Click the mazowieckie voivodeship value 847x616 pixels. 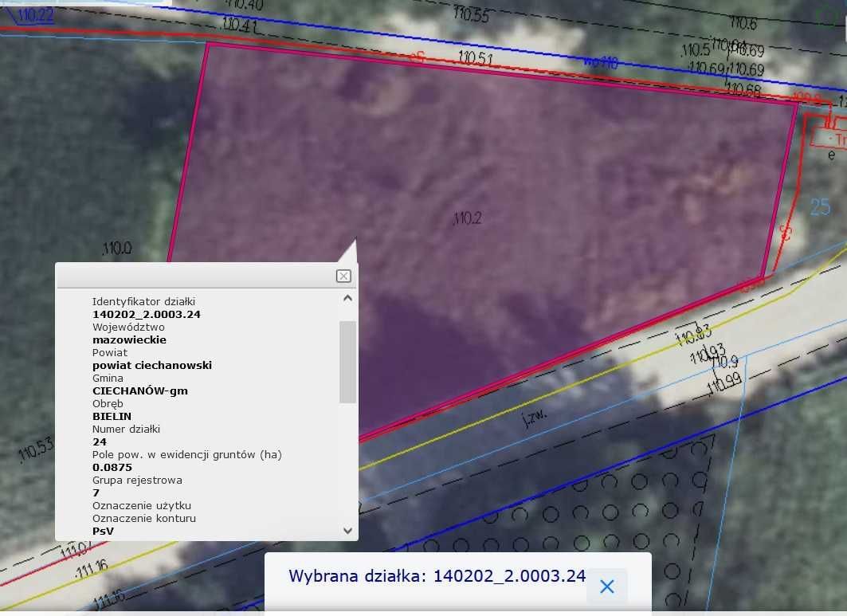[129, 339]
